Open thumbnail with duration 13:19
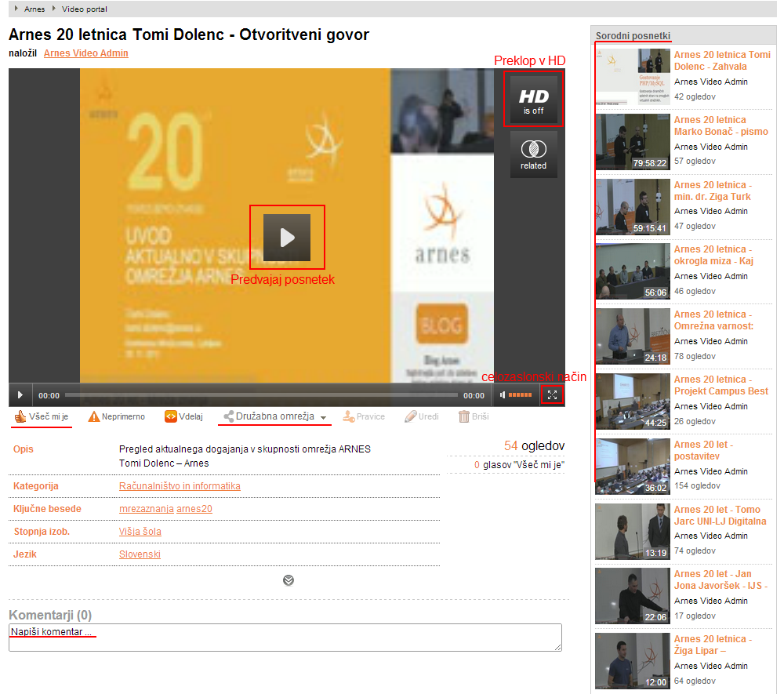The height and width of the screenshot is (694, 784). coord(633,531)
